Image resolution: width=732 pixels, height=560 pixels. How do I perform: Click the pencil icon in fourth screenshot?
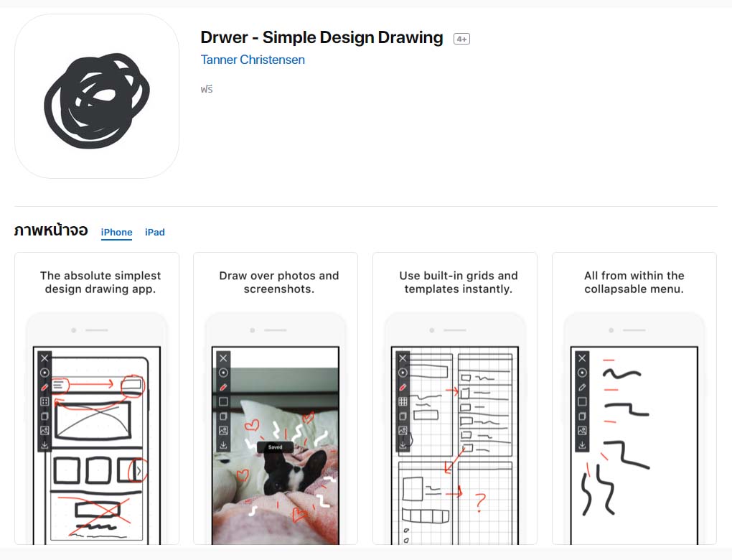[582, 387]
